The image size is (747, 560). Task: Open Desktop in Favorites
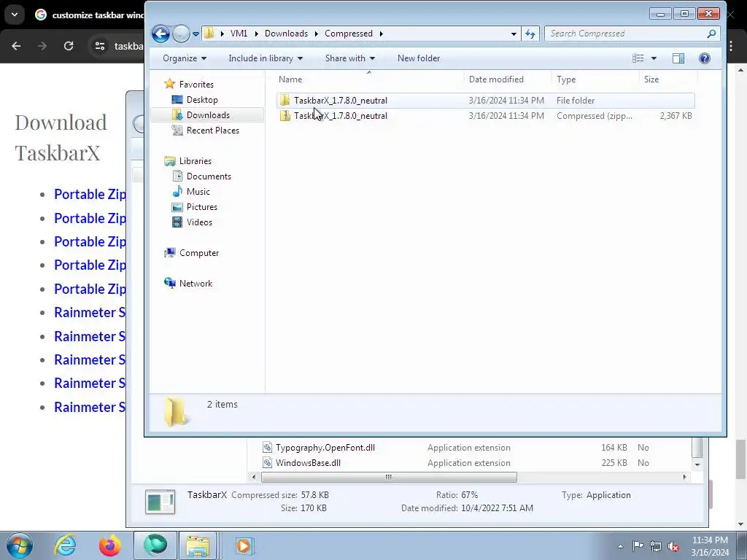pyautogui.click(x=202, y=99)
